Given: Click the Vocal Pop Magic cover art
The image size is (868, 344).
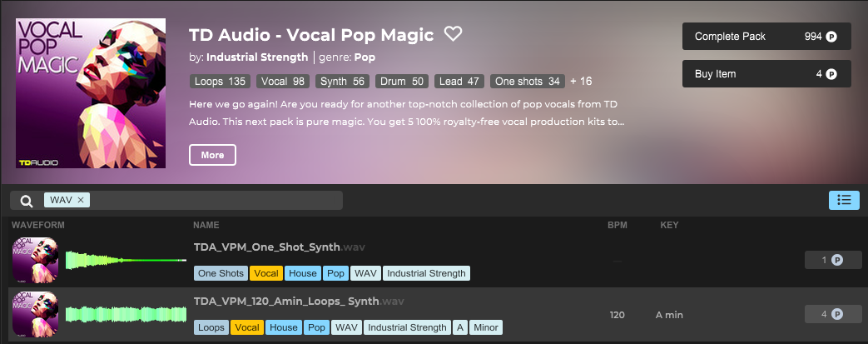Looking at the screenshot, I should (91, 93).
